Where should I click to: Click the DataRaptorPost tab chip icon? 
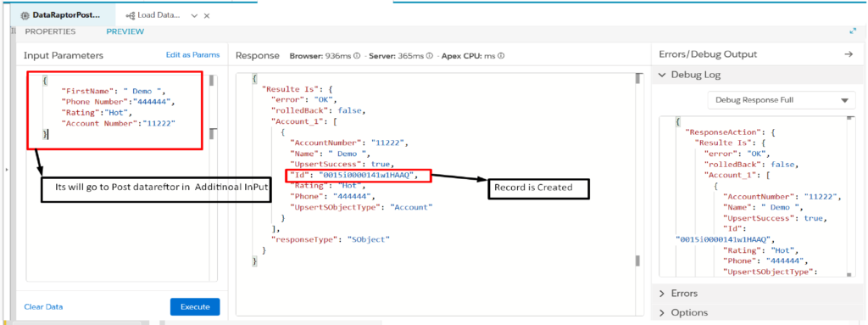pyautogui.click(x=25, y=15)
